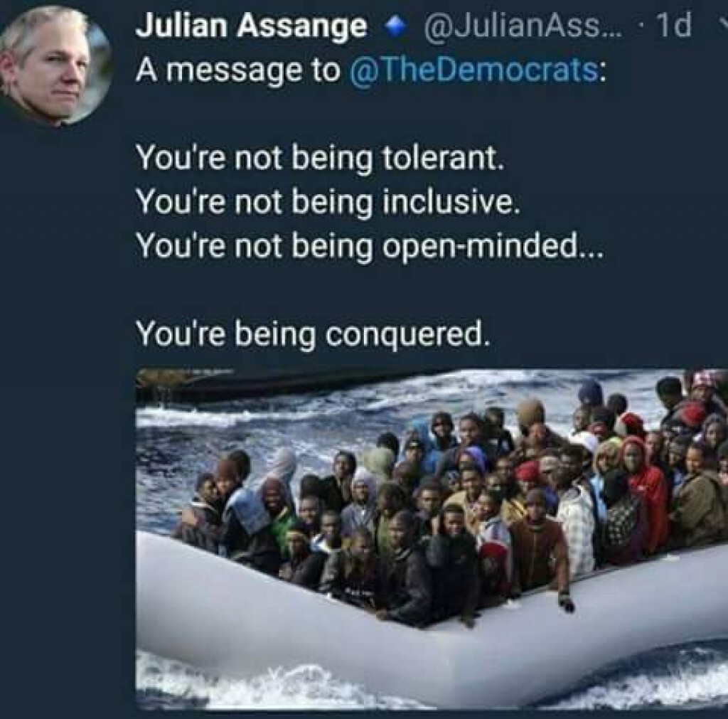Select the line 'You're not being inclusive.'
728x719 pixels.
tap(326, 203)
